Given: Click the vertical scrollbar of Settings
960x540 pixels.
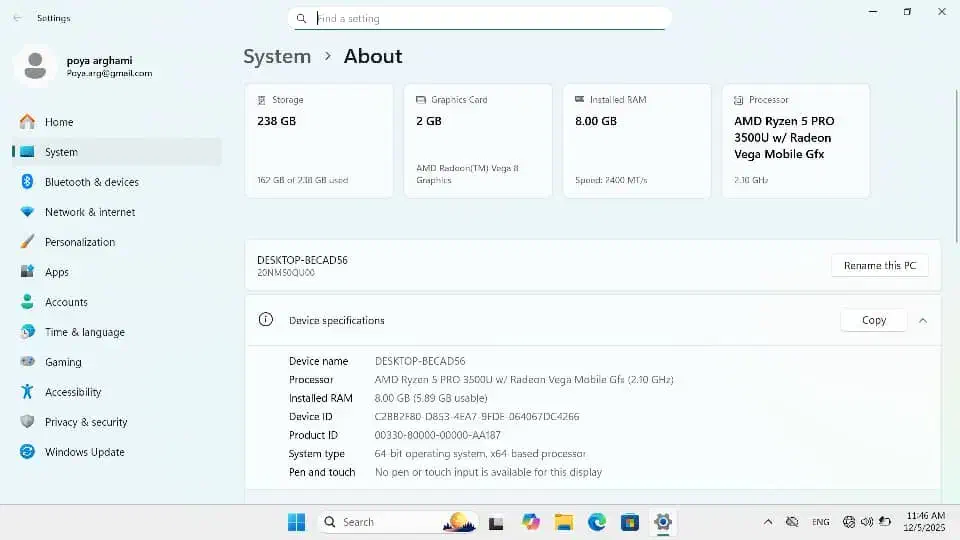Looking at the screenshot, I should (956, 165).
